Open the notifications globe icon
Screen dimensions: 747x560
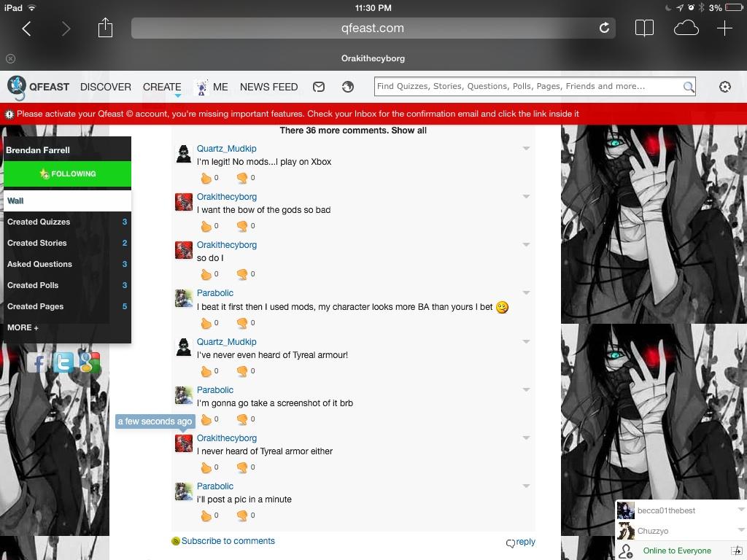pos(348,87)
